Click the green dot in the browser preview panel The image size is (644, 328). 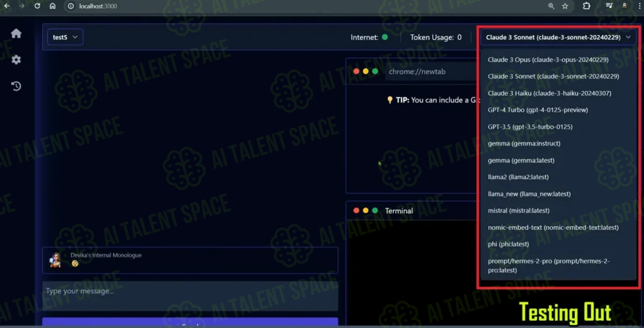[x=375, y=72]
